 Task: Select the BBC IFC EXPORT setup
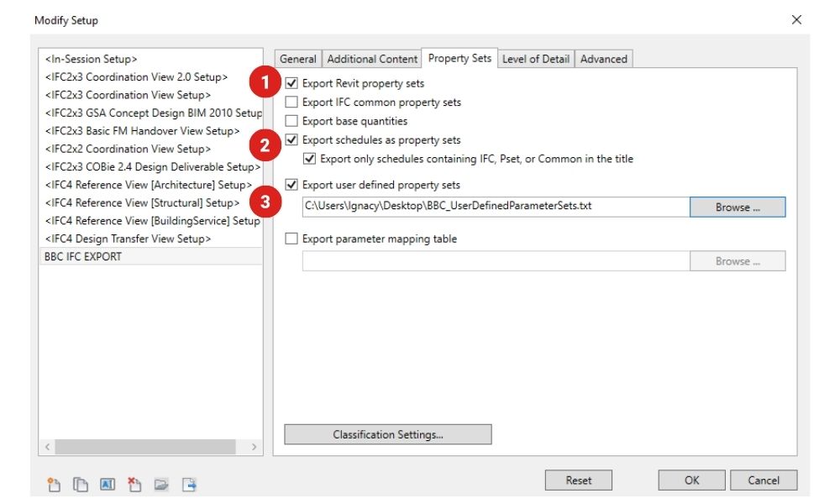[x=150, y=256]
